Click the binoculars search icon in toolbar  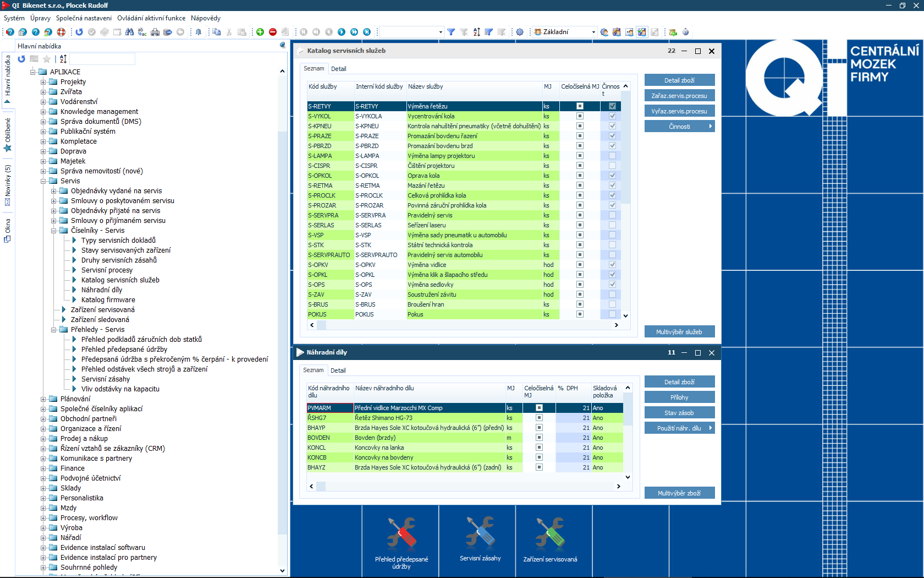pos(129,32)
